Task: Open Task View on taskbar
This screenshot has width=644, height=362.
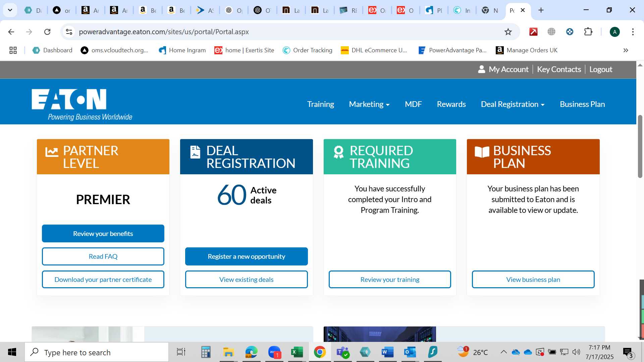Action: point(181,352)
